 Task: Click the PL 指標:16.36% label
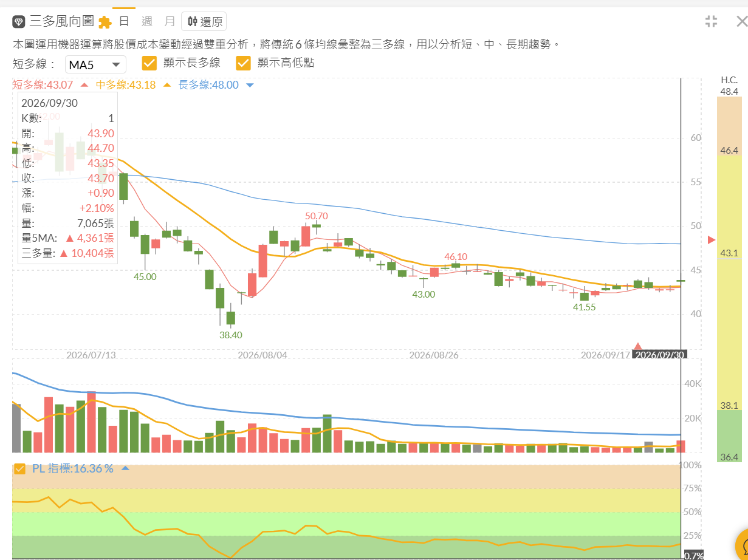[x=73, y=469]
